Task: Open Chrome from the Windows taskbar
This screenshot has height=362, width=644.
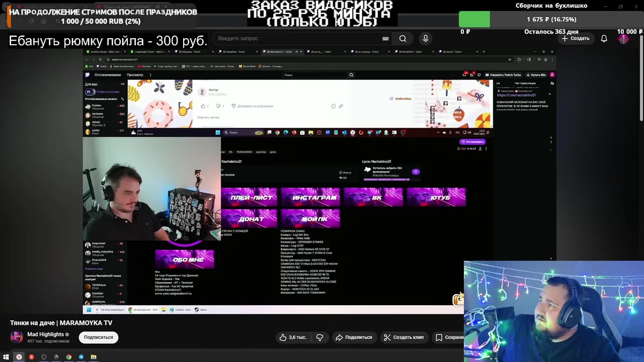Action: tap(68, 357)
